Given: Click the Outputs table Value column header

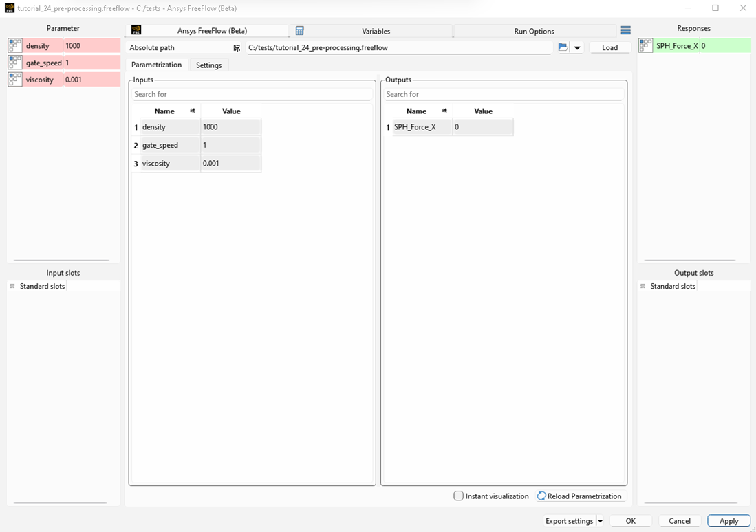Looking at the screenshot, I should pyautogui.click(x=483, y=111).
